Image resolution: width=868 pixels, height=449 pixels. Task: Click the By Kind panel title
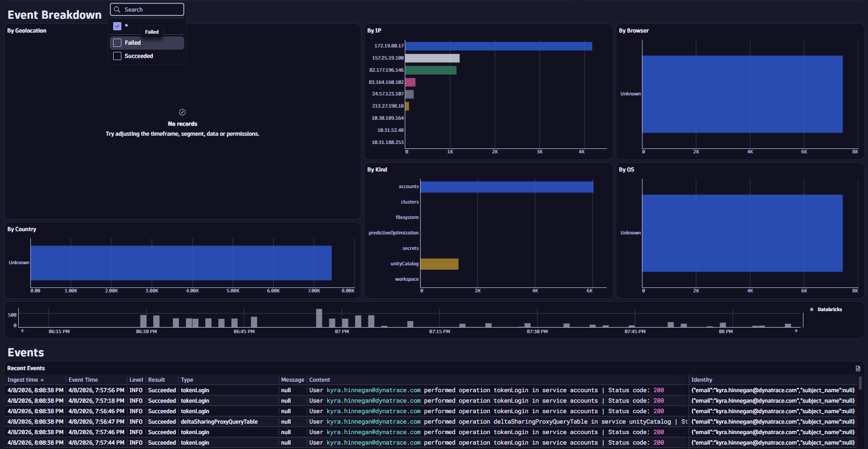click(377, 170)
